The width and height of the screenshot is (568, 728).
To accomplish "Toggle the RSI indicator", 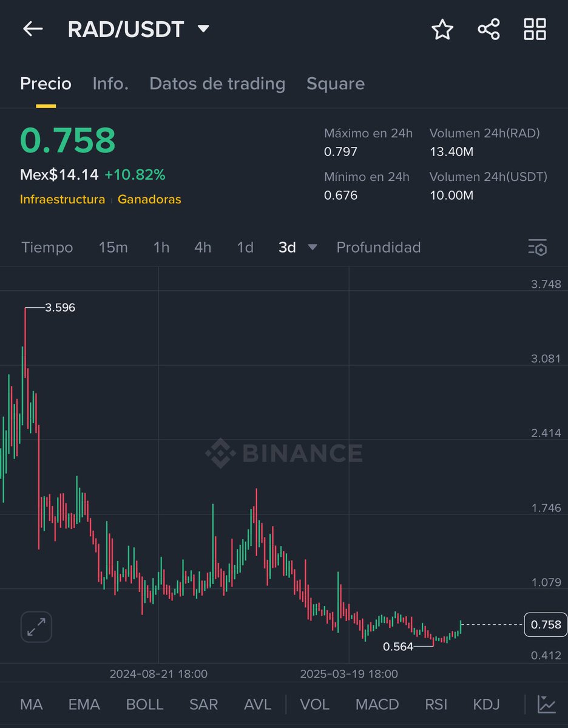I will (436, 704).
